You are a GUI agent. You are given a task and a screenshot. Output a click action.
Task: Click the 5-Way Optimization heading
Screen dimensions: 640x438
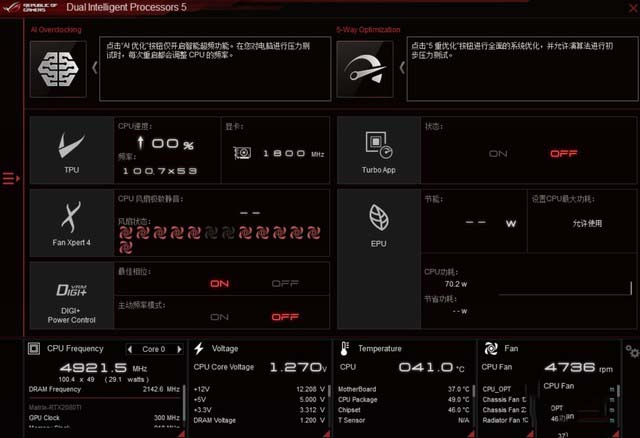368,30
